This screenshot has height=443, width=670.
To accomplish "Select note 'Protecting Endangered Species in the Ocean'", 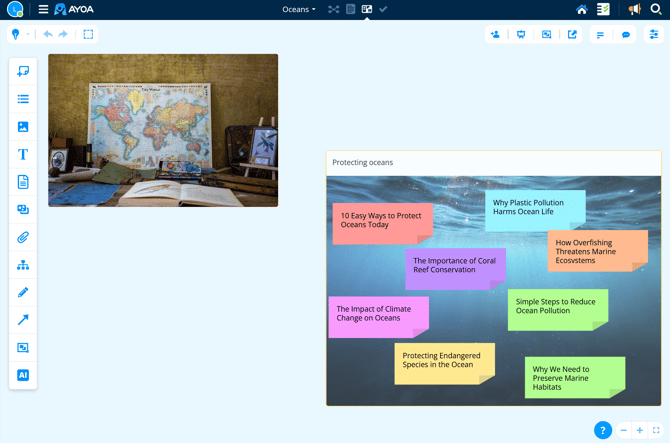I will (x=445, y=364).
